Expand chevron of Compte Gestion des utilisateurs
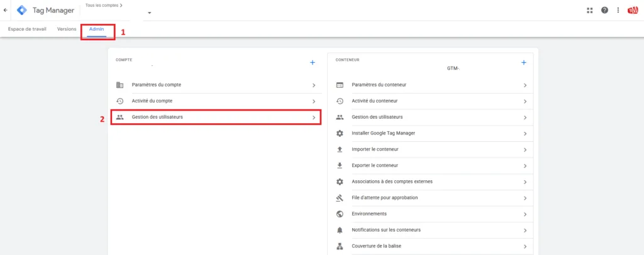This screenshot has width=644, height=255. (x=313, y=117)
